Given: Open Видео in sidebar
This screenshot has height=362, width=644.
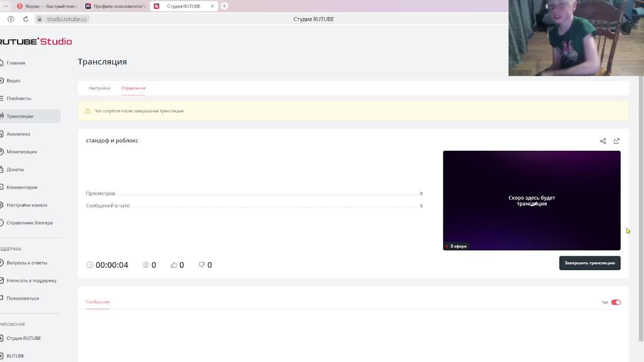Looking at the screenshot, I should pos(14,80).
